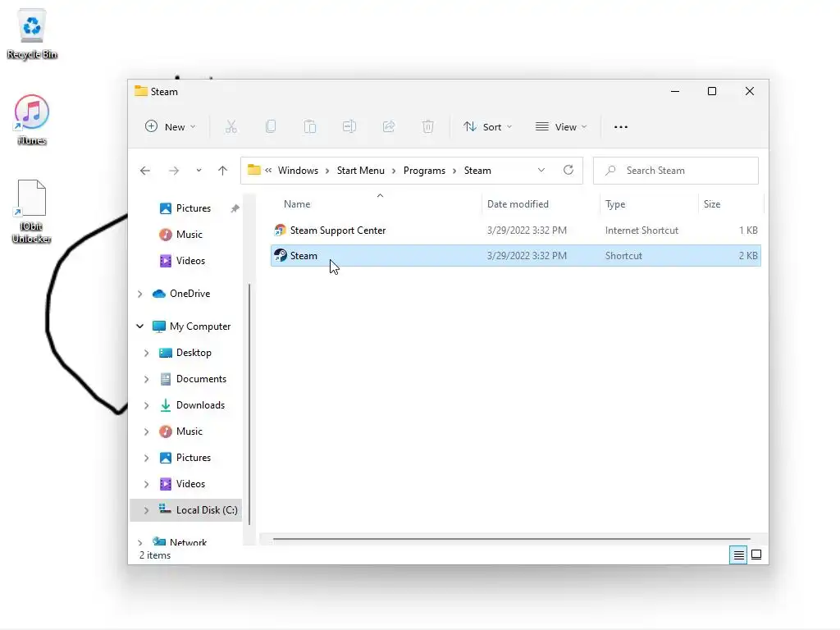The image size is (840, 630).
Task: Expand the Desktop tree node
Action: pyautogui.click(x=146, y=353)
